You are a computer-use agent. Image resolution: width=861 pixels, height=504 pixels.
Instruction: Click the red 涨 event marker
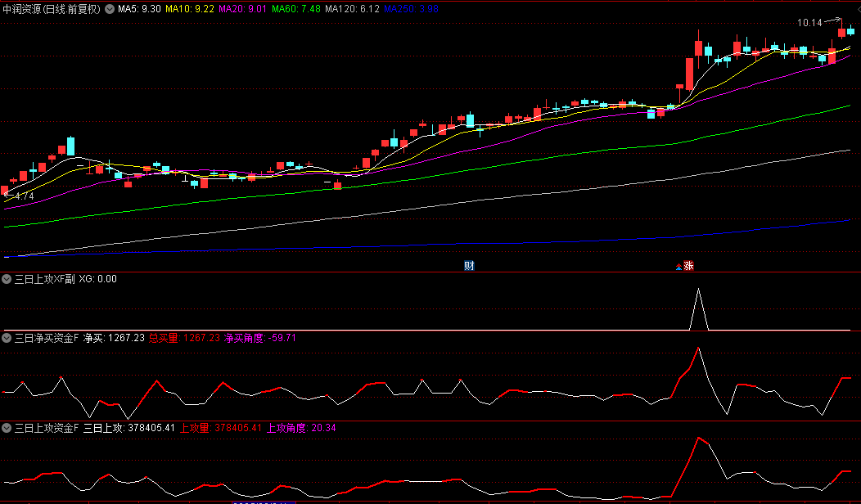click(688, 265)
